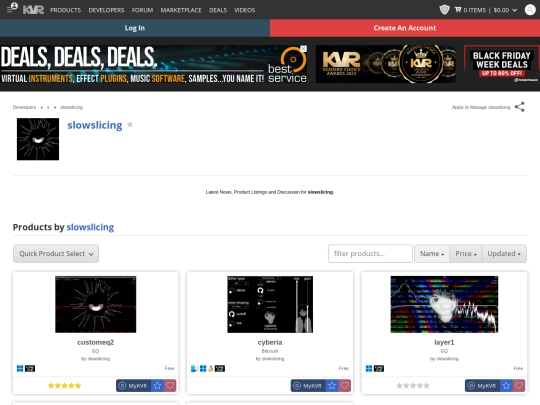Click the shopping cart icon
Viewport: 540px width, 405px height.
458,10
